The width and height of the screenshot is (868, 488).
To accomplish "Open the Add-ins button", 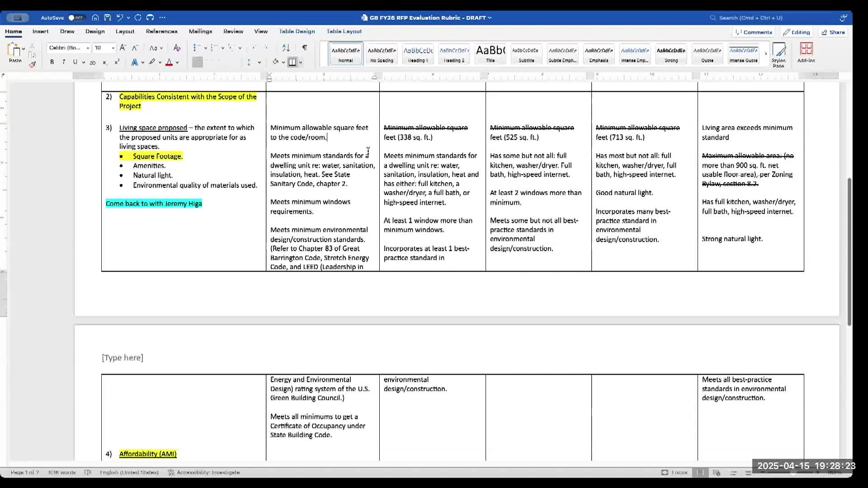I will [806, 53].
